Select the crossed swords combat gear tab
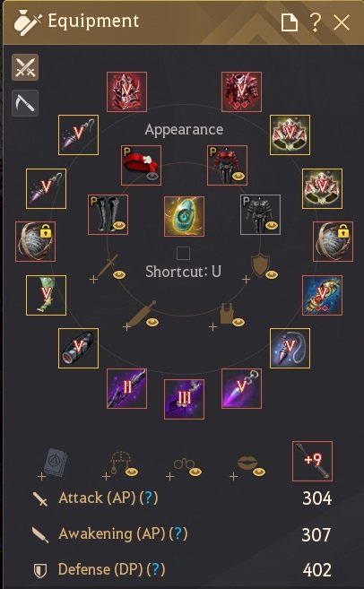This screenshot has height=589, width=364. [x=25, y=67]
